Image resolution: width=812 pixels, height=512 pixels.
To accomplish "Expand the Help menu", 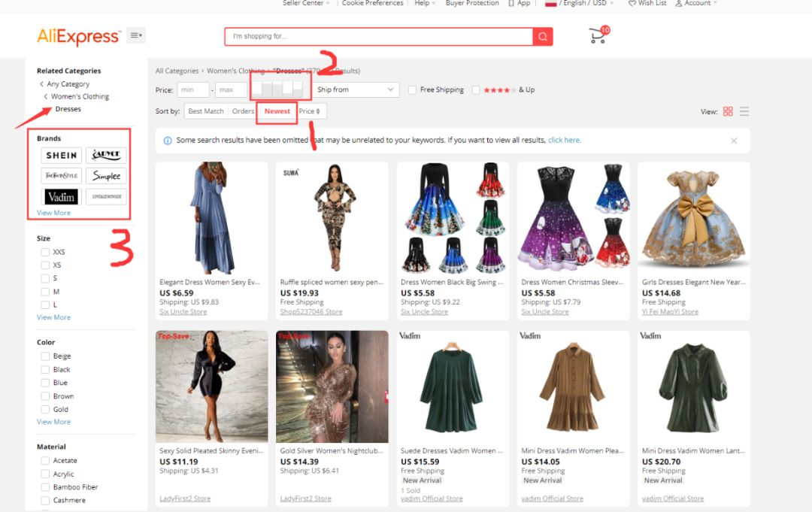I will (425, 3).
